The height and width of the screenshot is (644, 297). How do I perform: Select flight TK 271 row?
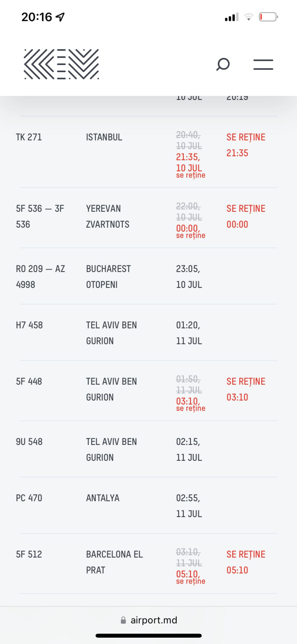(x=148, y=152)
